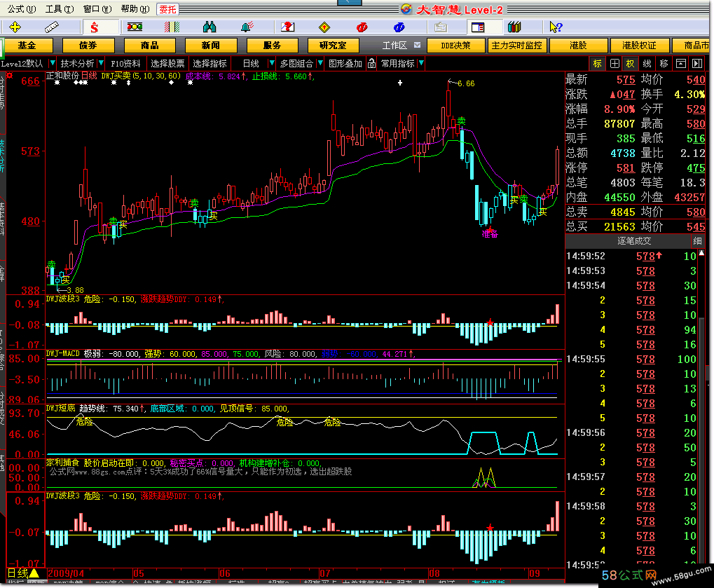The height and width of the screenshot is (588, 714).
Task: Toggle the 权 adjustment icon
Action: (x=630, y=64)
